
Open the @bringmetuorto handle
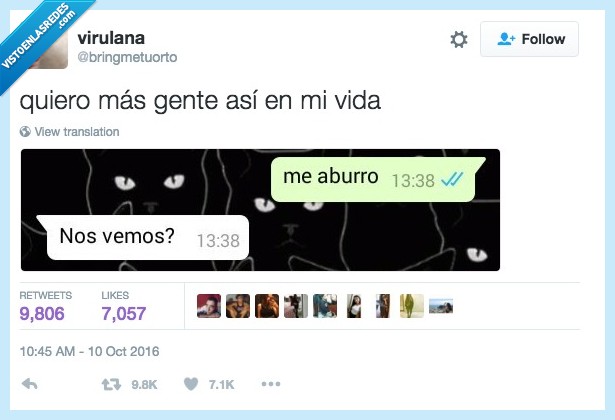click(127, 57)
